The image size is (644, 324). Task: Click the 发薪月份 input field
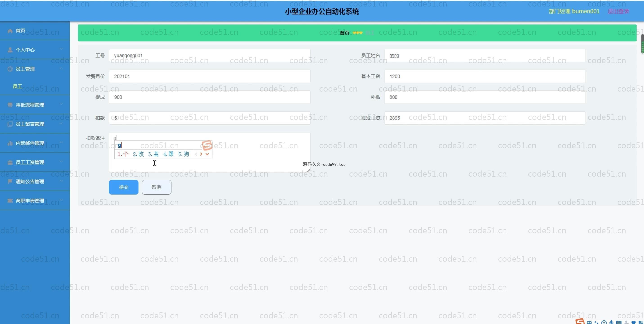pos(209,76)
